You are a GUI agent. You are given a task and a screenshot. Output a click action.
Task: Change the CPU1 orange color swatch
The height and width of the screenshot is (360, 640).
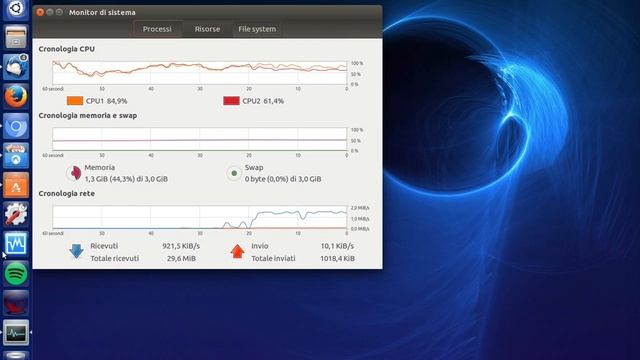pyautogui.click(x=75, y=101)
